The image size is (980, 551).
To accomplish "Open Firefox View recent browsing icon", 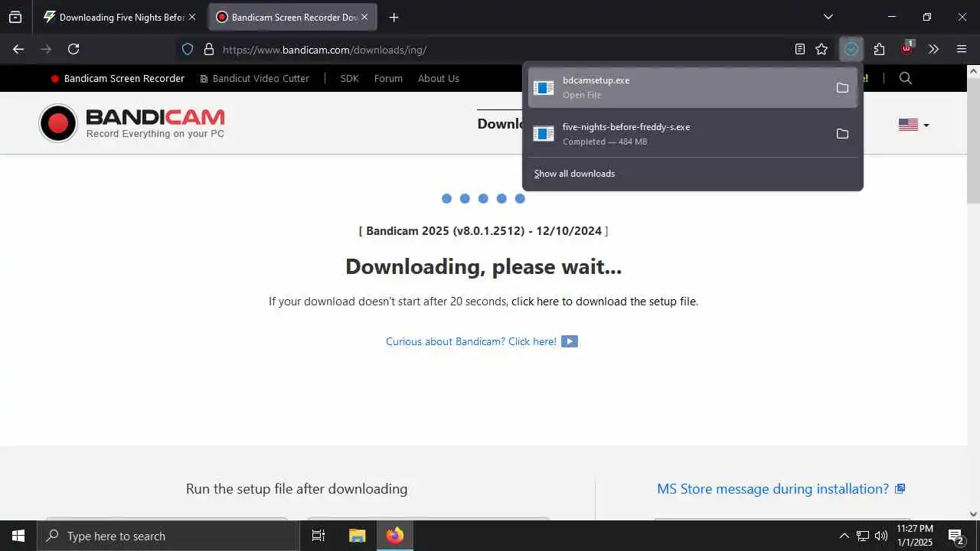I will (x=15, y=17).
